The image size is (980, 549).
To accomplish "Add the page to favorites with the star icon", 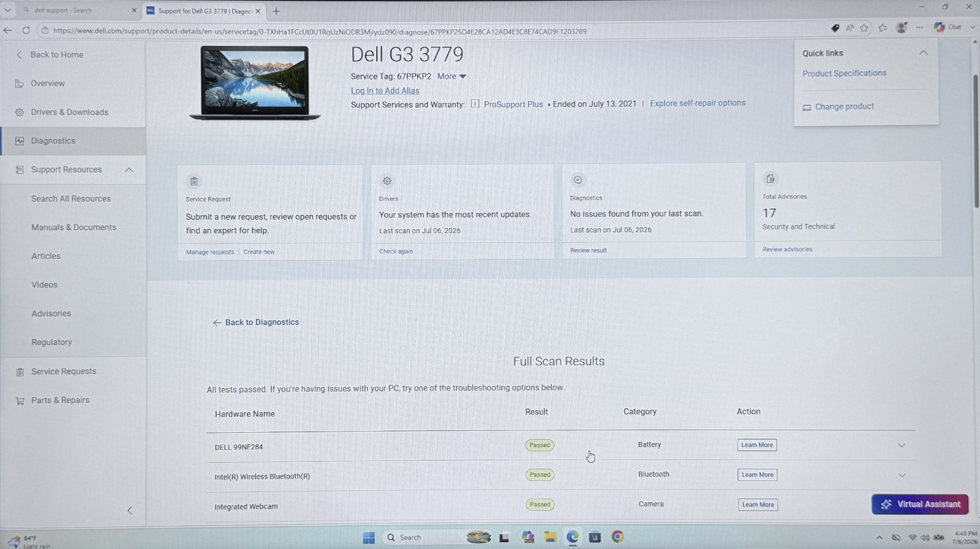I will tap(864, 28).
